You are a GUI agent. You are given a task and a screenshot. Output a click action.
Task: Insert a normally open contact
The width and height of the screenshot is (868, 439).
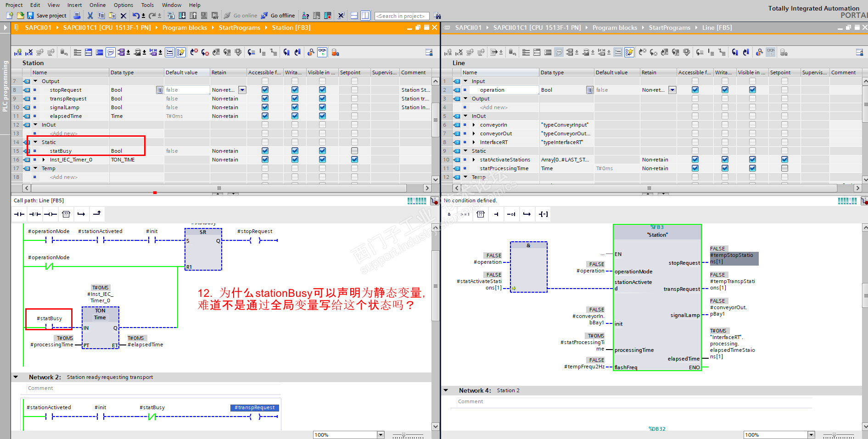(19, 214)
